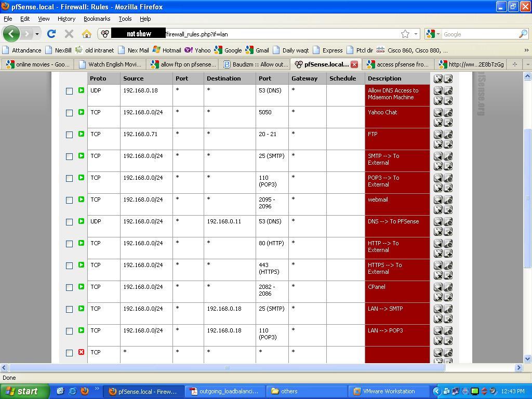Switch to the 'access pfsense fro...' tab

pyautogui.click(x=398, y=64)
